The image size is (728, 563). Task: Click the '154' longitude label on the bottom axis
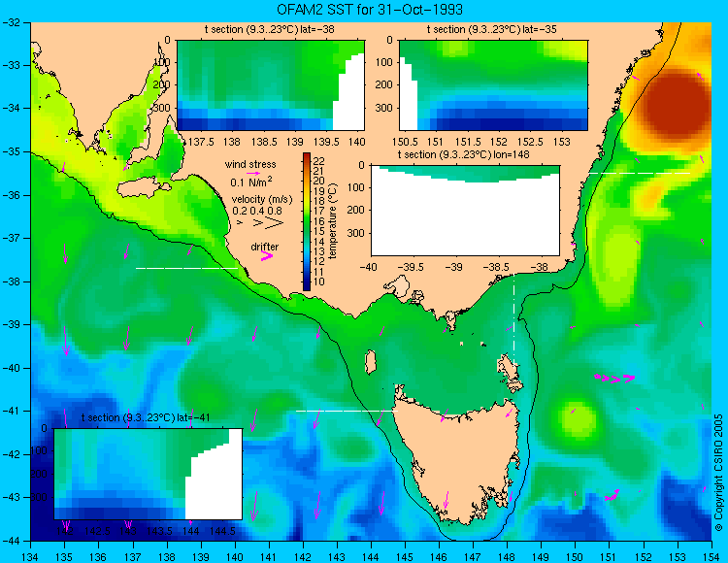[711, 556]
